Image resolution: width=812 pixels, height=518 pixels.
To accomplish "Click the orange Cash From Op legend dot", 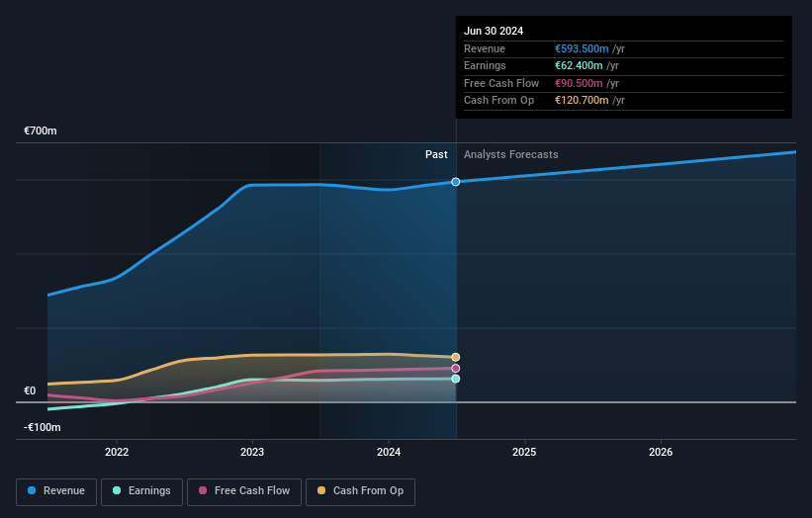I will [321, 490].
